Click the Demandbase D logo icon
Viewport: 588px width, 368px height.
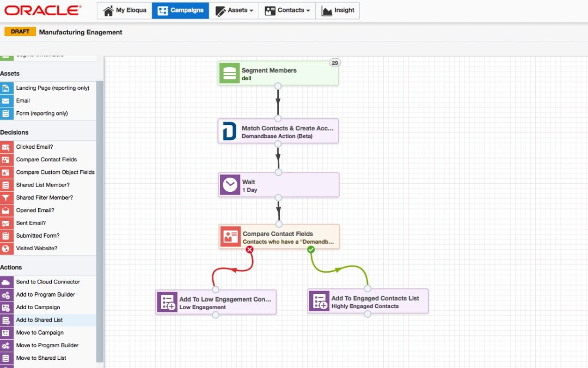tap(229, 131)
